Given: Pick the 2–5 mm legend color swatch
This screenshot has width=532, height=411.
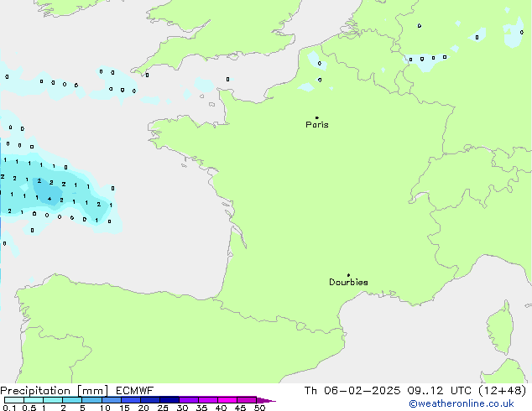Looking at the screenshot, I should [x=72, y=400].
